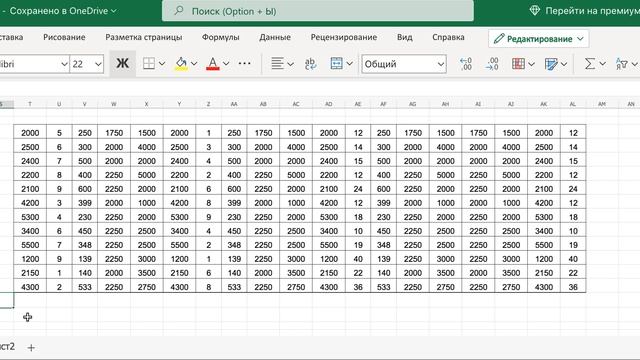Open the Разметка страницы tab
Screen dimensions: 640x360
click(144, 37)
